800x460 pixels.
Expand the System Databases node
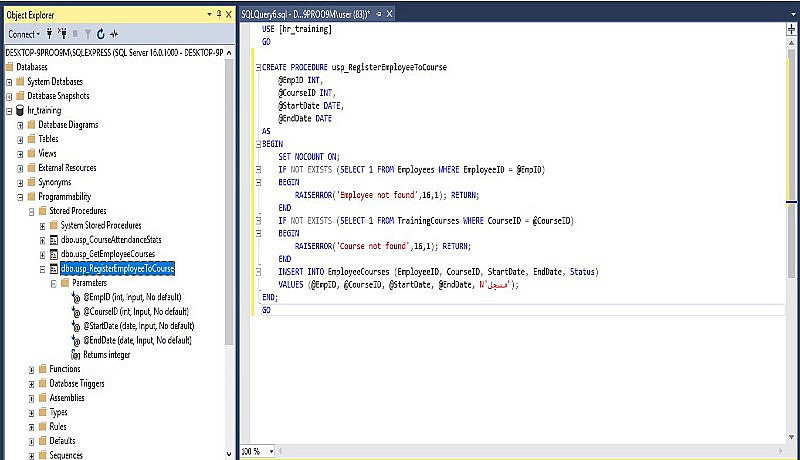click(x=9, y=82)
